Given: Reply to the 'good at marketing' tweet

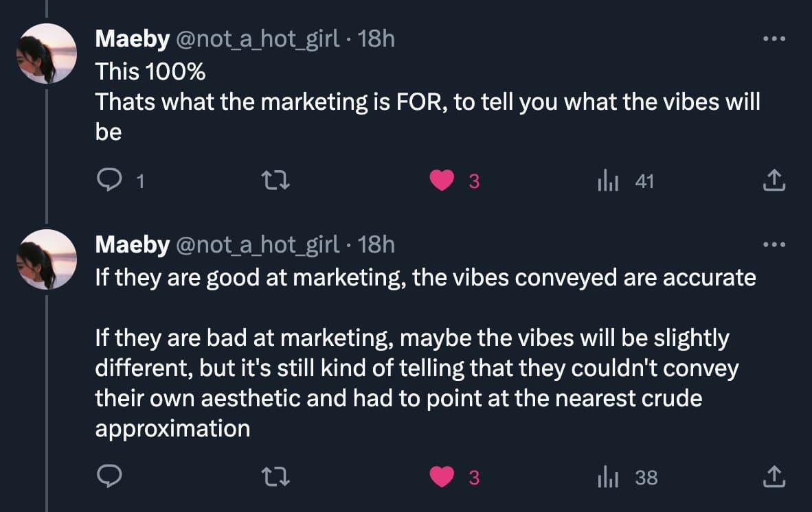Looking at the screenshot, I should click(x=109, y=477).
